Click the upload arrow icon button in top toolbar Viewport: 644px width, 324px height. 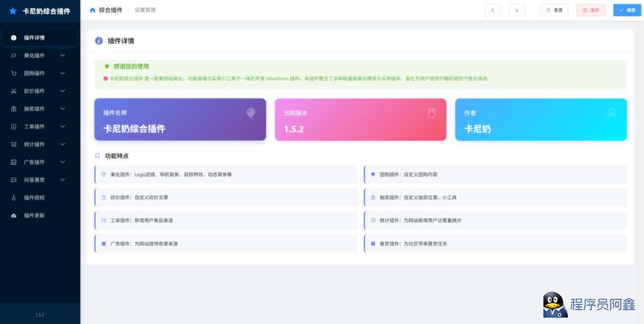492,10
